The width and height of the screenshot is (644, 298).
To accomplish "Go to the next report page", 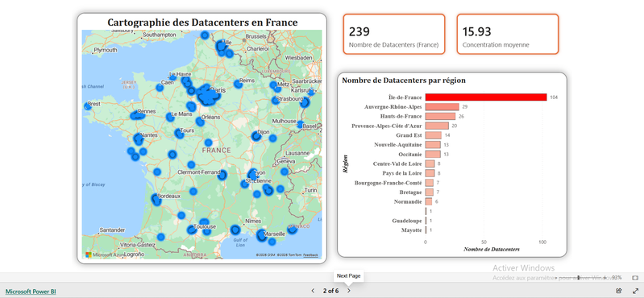I will [x=349, y=291].
